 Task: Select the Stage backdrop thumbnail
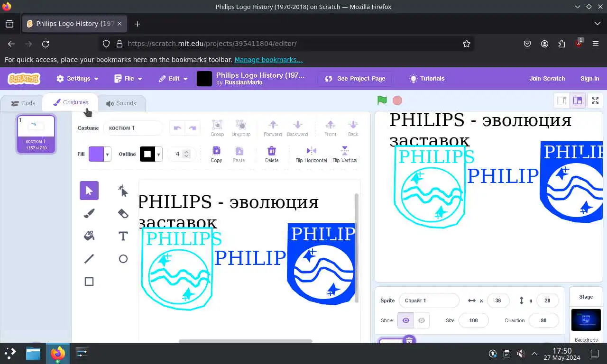[x=586, y=320]
